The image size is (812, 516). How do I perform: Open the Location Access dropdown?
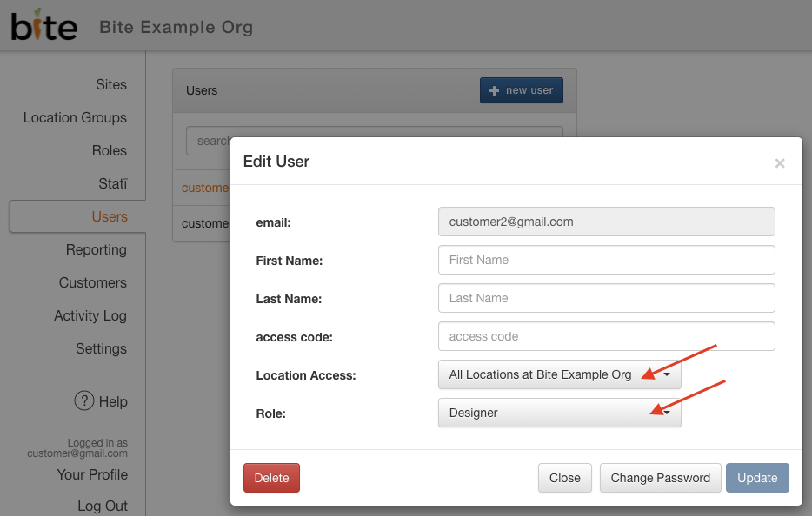[559, 374]
